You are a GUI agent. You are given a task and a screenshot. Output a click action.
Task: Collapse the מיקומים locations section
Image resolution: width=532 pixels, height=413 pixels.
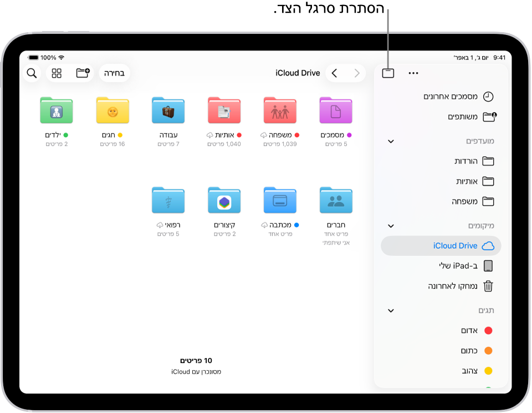[x=391, y=226]
